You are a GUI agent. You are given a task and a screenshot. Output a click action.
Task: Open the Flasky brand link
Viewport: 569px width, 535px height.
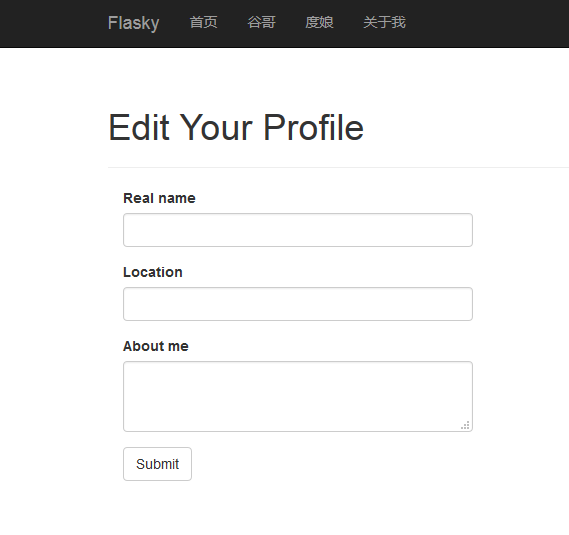(133, 23)
